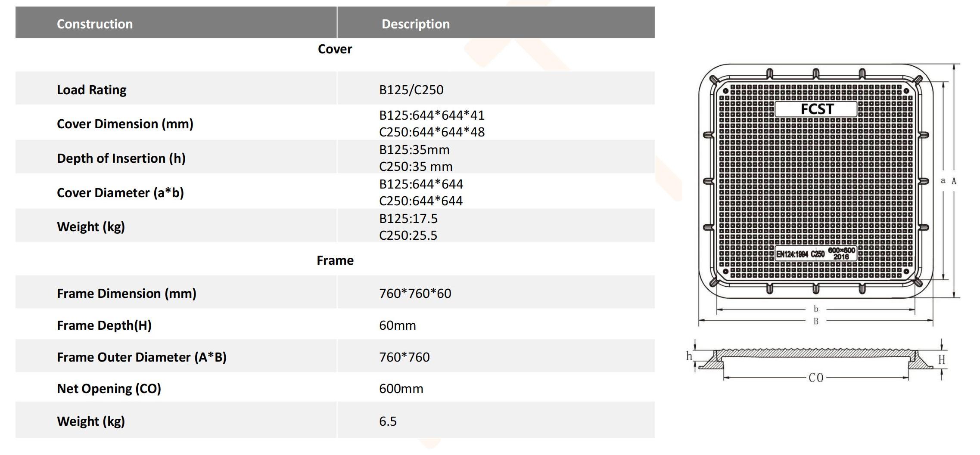Select the "600mm" net opening value
980x455 pixels.
[x=401, y=389]
